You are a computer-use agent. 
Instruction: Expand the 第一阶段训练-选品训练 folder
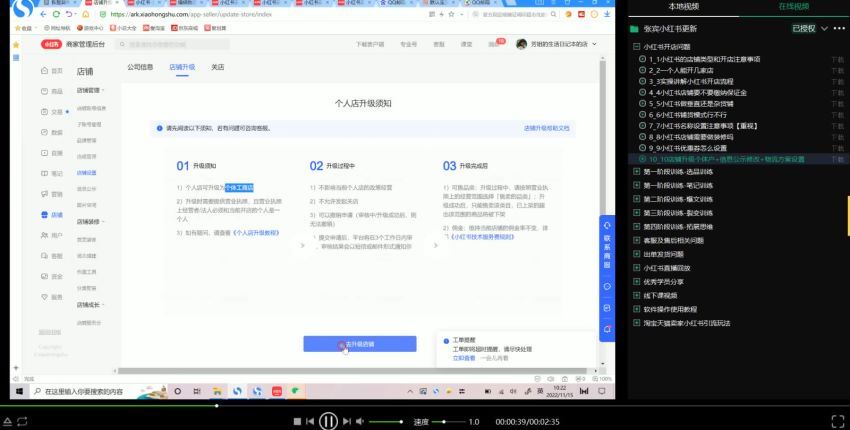click(x=636, y=171)
